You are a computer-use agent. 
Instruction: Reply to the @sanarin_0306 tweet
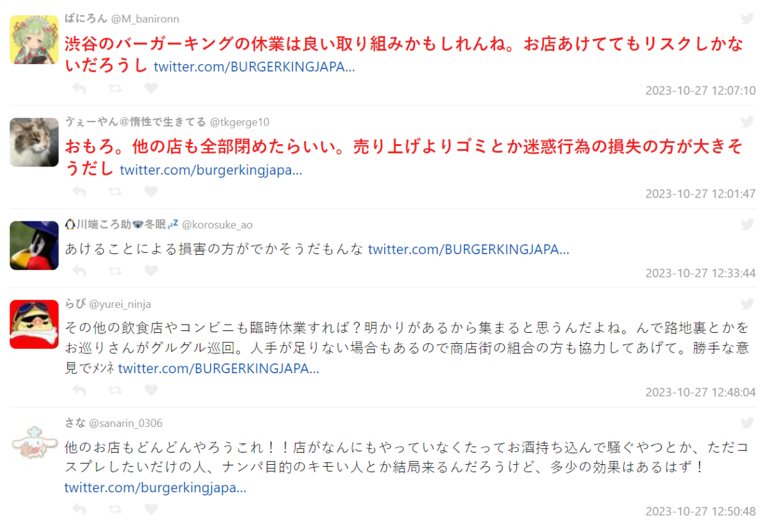click(79, 509)
